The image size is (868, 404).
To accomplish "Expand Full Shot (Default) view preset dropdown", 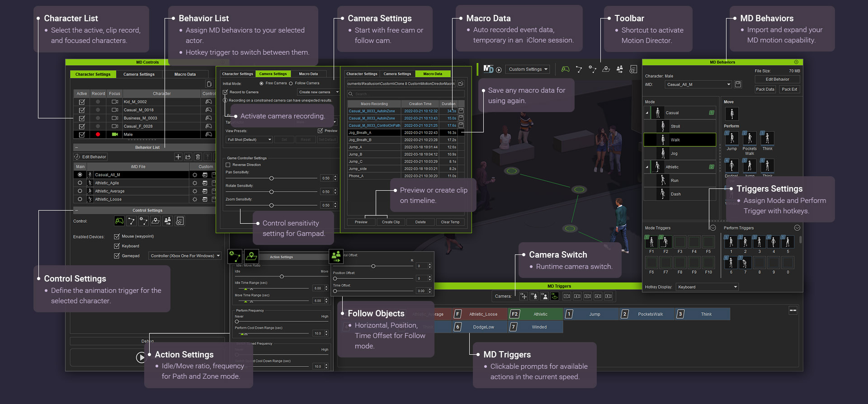I will coord(249,140).
